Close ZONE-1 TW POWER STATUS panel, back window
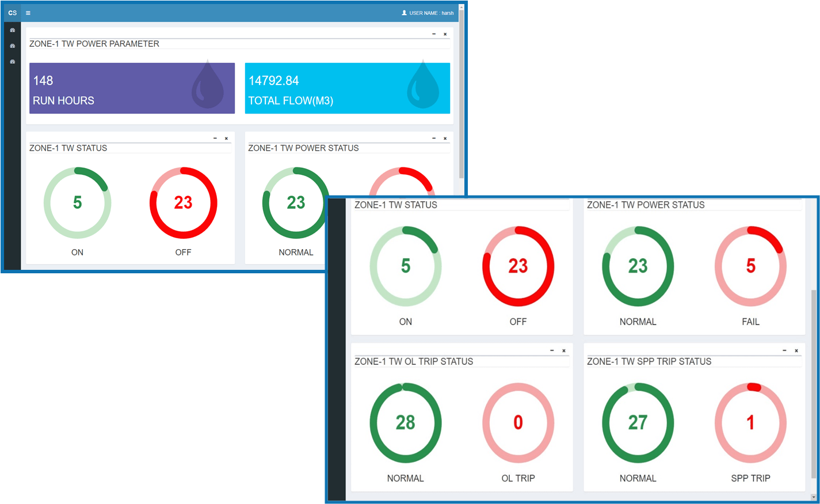 pyautogui.click(x=445, y=138)
